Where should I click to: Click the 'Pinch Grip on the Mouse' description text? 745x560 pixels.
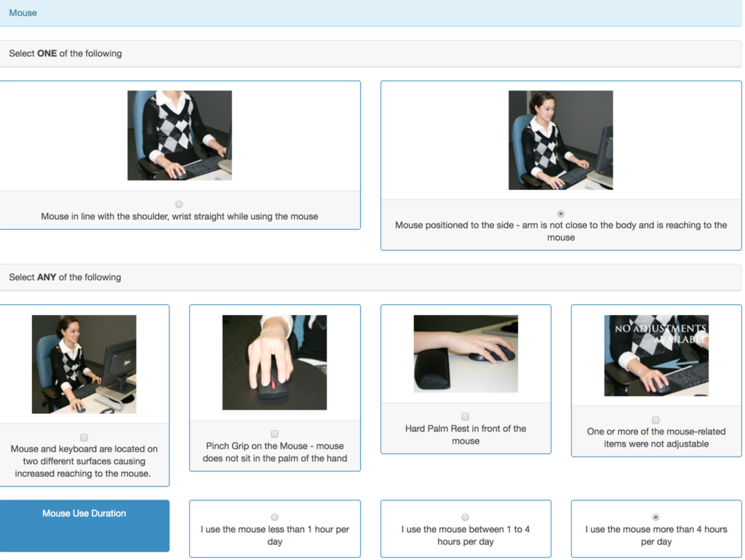pos(274,452)
